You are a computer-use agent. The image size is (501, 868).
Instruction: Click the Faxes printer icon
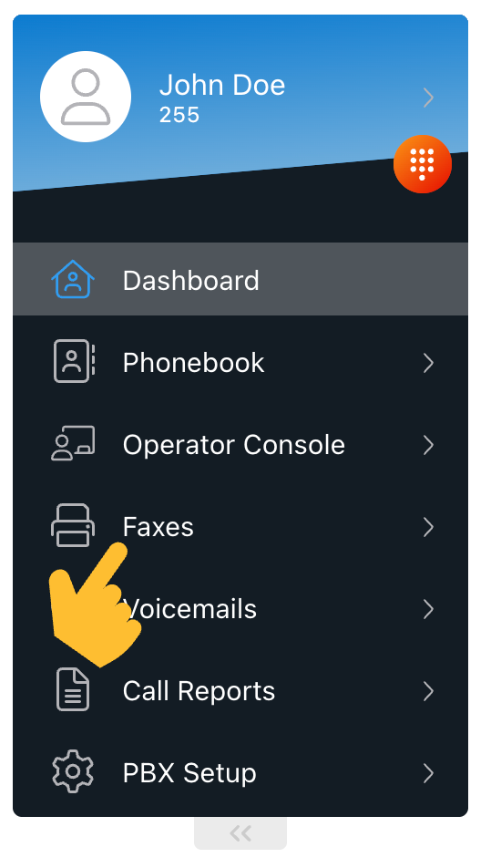[73, 525]
